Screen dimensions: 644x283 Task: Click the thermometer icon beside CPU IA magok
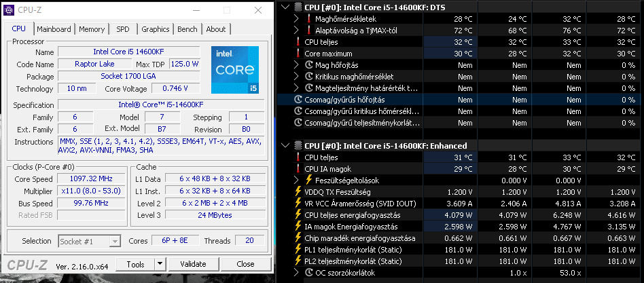pos(298,168)
